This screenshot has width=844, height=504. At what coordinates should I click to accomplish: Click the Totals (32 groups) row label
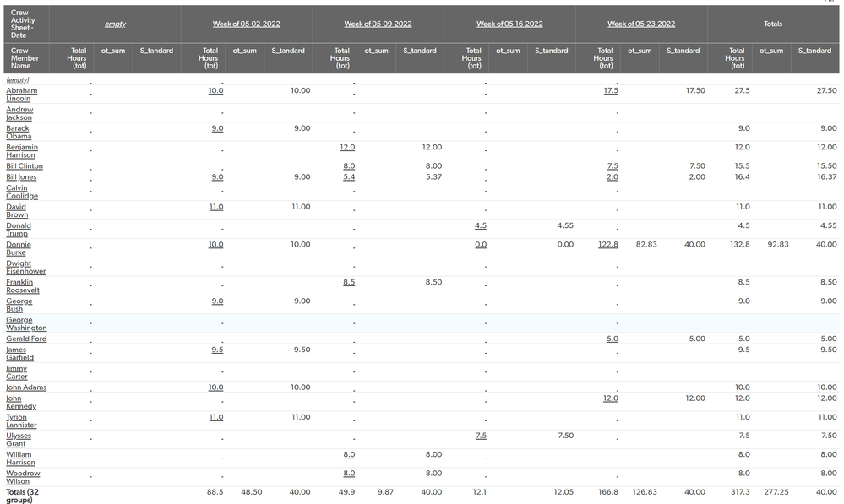(x=22, y=496)
